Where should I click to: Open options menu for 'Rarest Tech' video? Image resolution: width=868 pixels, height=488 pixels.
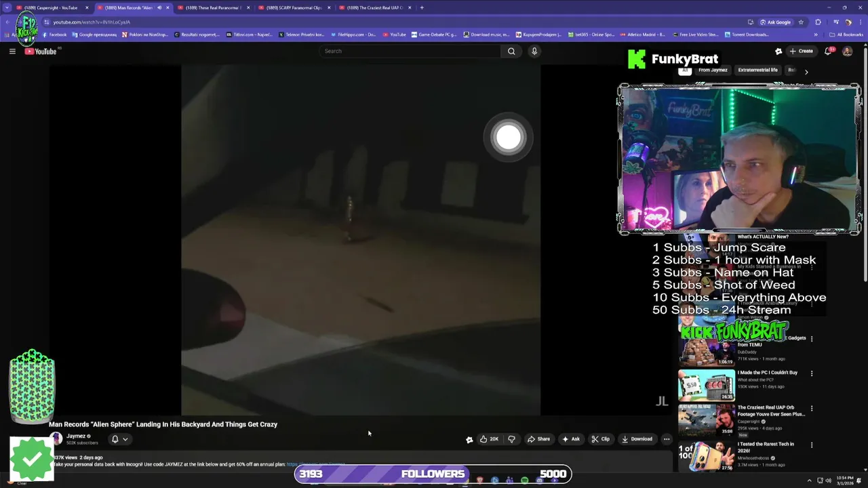(812, 445)
